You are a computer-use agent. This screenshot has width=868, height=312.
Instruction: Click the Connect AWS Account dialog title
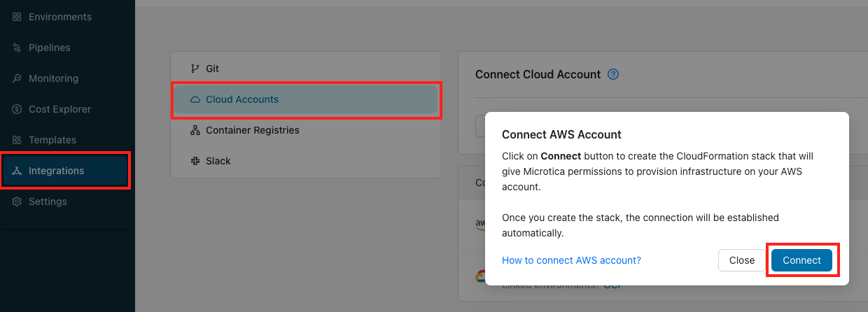[562, 134]
